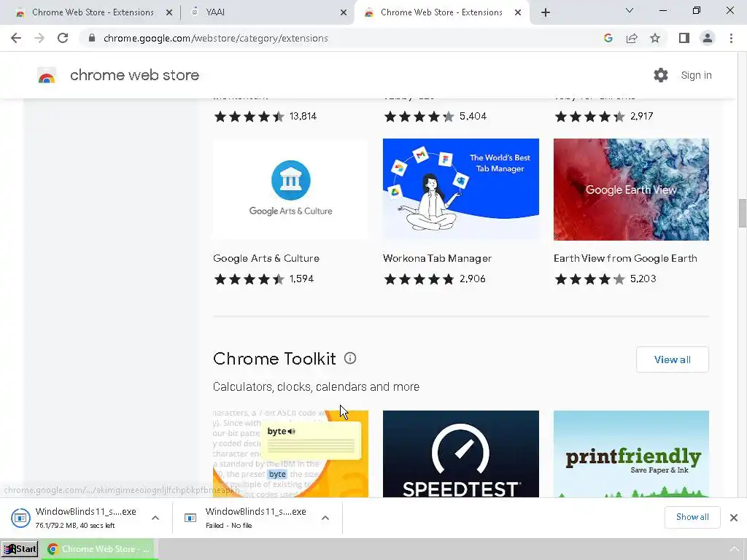Open Google Arts & Culture thumbnail
The width and height of the screenshot is (747, 560).
(290, 190)
